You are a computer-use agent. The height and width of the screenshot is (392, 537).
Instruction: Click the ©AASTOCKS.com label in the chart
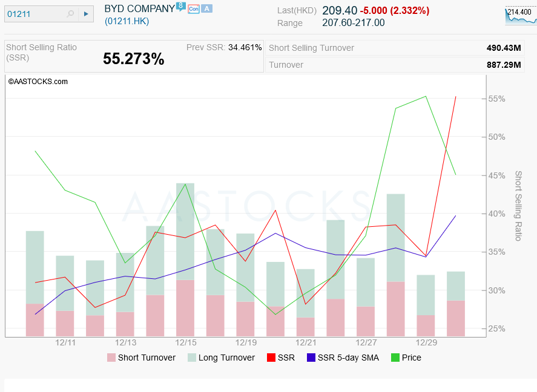tap(38, 82)
